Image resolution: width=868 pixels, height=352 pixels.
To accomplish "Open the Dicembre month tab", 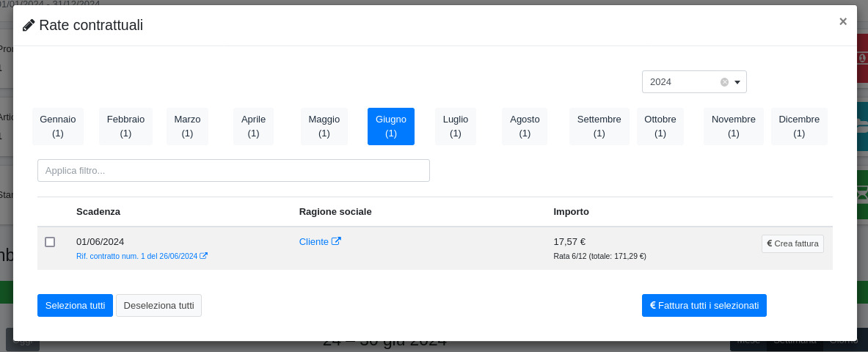I will pyautogui.click(x=799, y=126).
